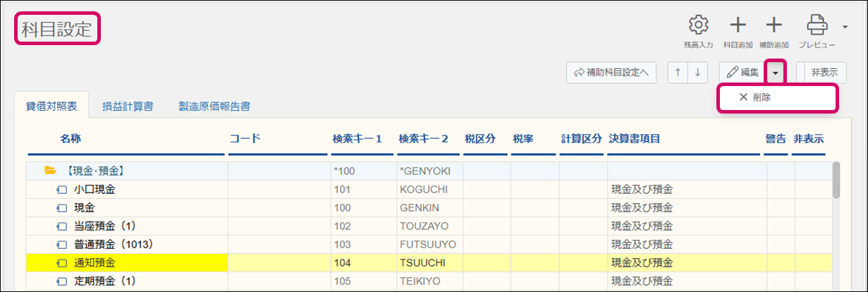Click the icon beside 小口現金
This screenshot has height=292, width=868.
[x=62, y=190]
